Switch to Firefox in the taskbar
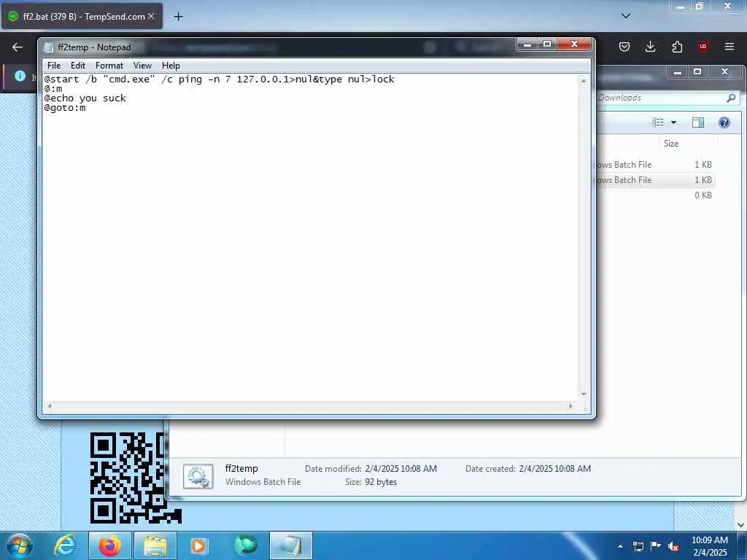 [109, 545]
